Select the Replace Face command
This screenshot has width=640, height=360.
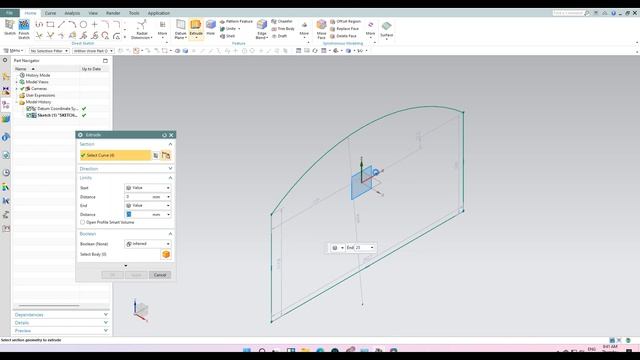pyautogui.click(x=344, y=29)
